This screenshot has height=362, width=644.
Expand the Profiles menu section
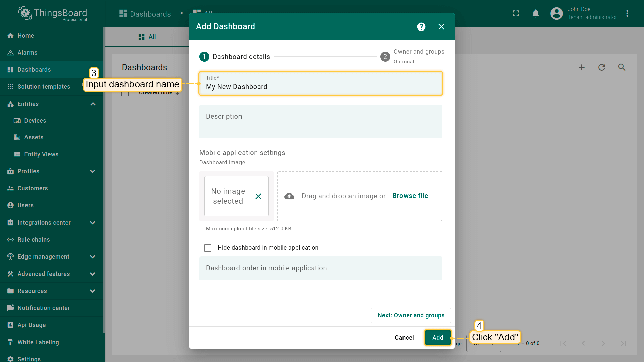pos(93,171)
